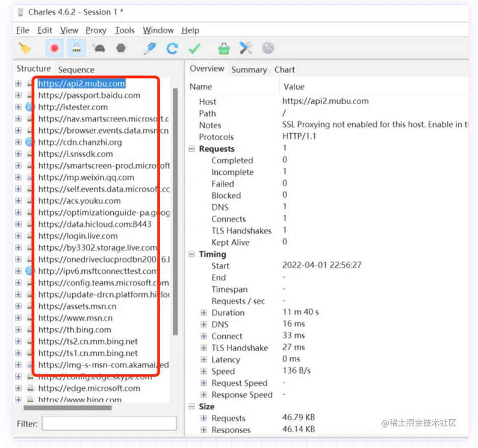Select https://assets.msn.cn in the tree
This screenshot has width=478, height=448.
click(78, 306)
